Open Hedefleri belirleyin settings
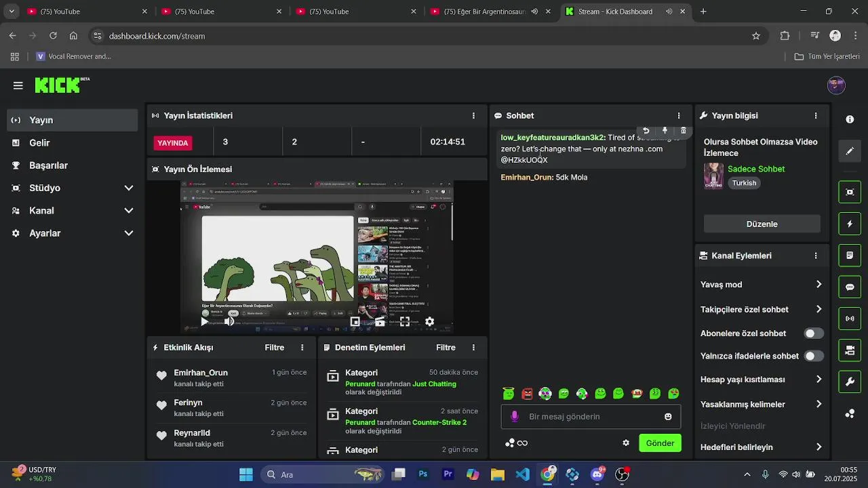The width and height of the screenshot is (868, 488). point(762,447)
